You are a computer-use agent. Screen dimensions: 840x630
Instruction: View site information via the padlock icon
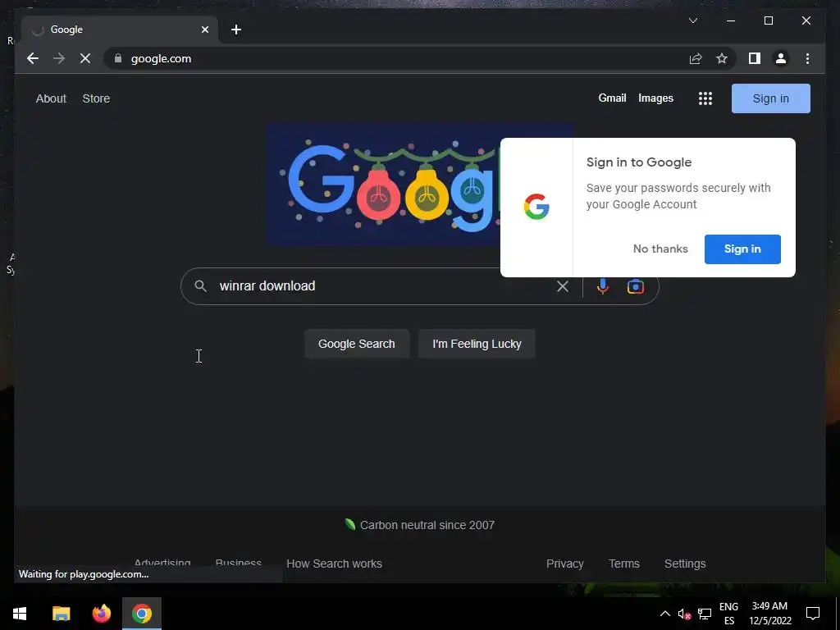(x=118, y=58)
